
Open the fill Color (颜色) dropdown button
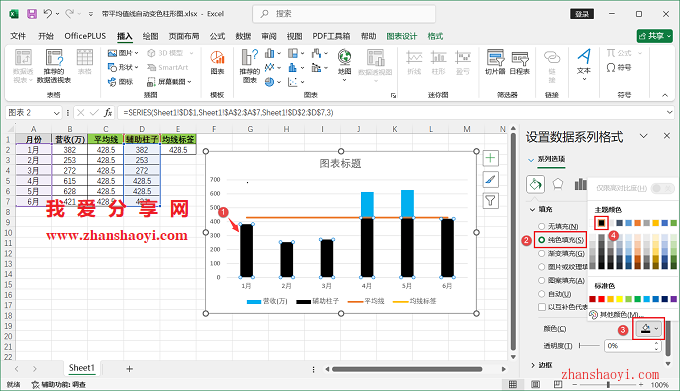point(648,329)
